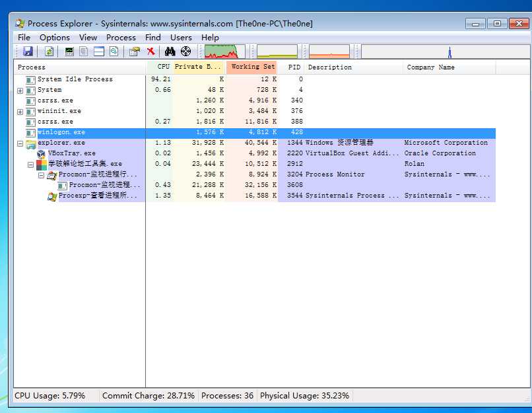Sort by Private Bytes column header
Image resolution: width=532 pixels, height=413 pixels.
pos(199,67)
